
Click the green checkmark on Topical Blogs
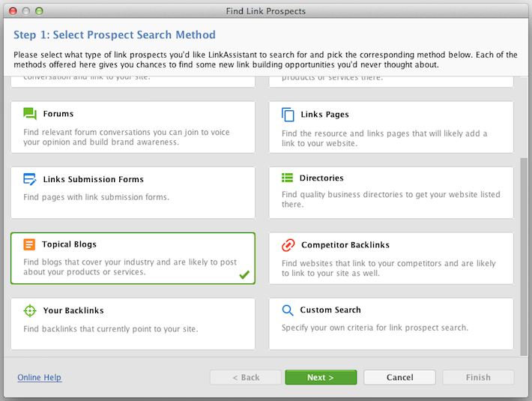[244, 274]
